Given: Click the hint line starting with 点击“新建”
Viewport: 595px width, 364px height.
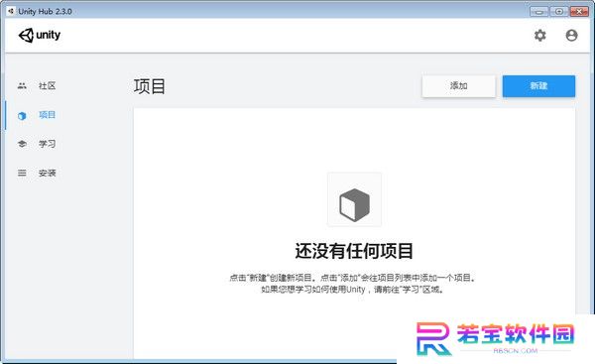Looking at the screenshot, I should [352, 278].
